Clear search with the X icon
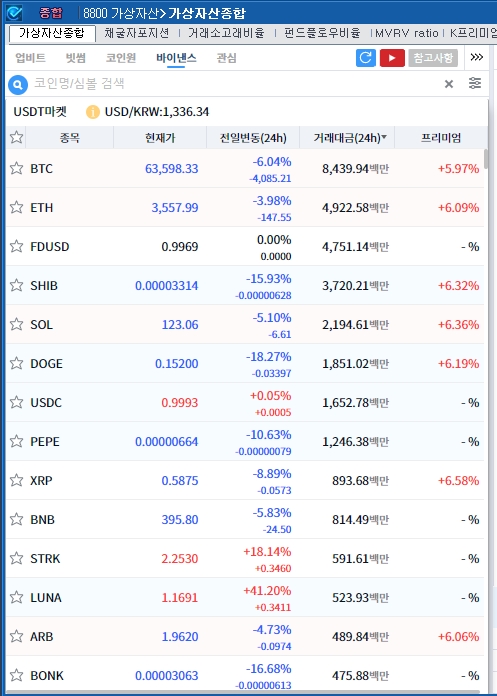The image size is (497, 696). [449, 84]
